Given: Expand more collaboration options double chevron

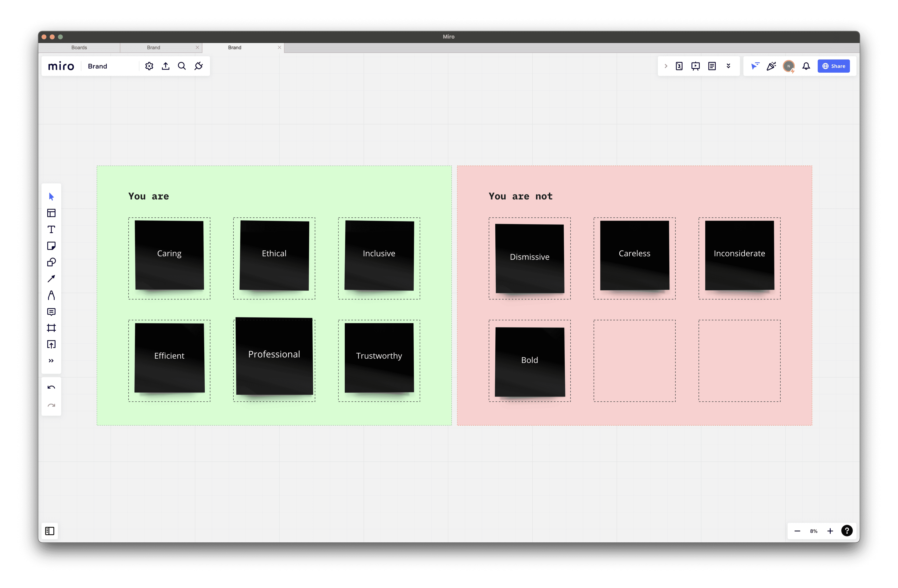Looking at the screenshot, I should pos(729,66).
